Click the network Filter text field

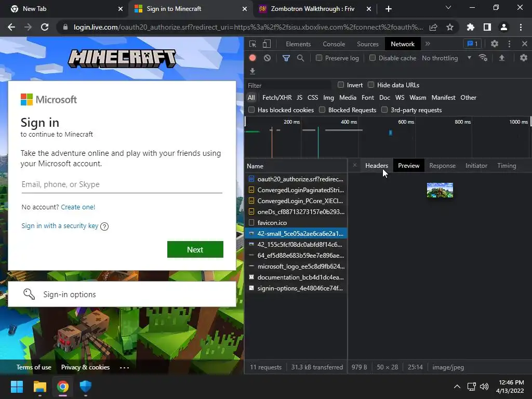(x=288, y=86)
